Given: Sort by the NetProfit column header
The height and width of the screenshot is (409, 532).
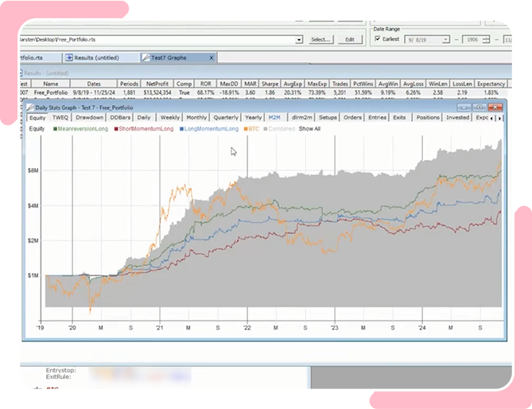Looking at the screenshot, I should tap(157, 84).
